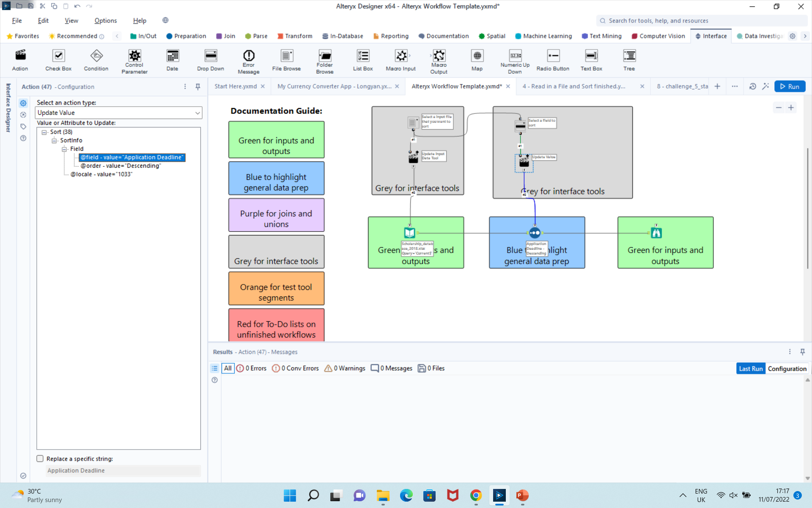
Task: Collapse the Field tree node
Action: point(64,149)
